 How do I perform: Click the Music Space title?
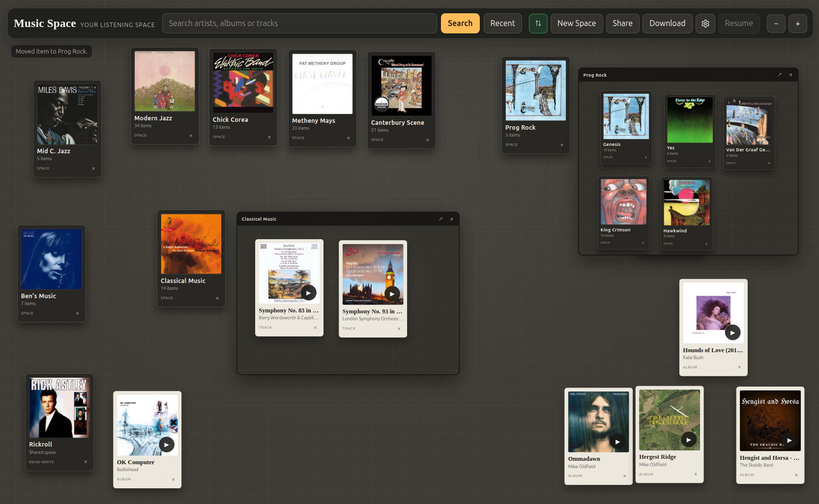click(45, 24)
